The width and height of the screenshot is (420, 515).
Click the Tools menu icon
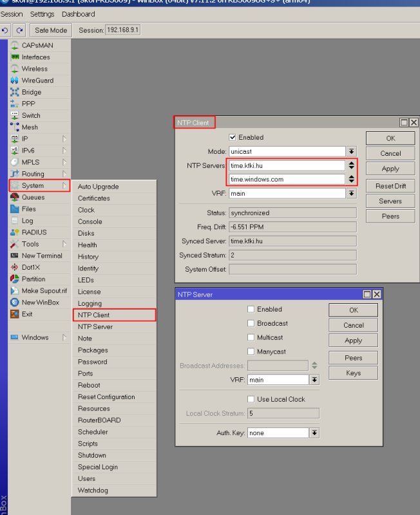pos(15,244)
